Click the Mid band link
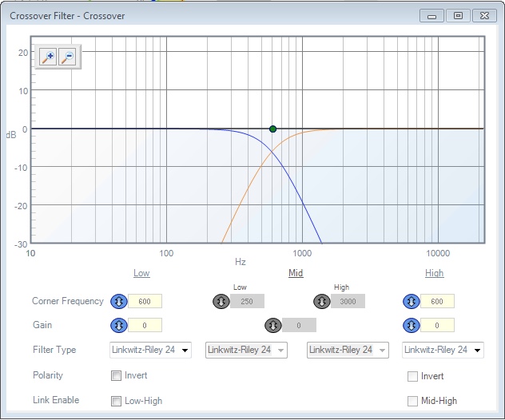The image size is (505, 420). (296, 273)
